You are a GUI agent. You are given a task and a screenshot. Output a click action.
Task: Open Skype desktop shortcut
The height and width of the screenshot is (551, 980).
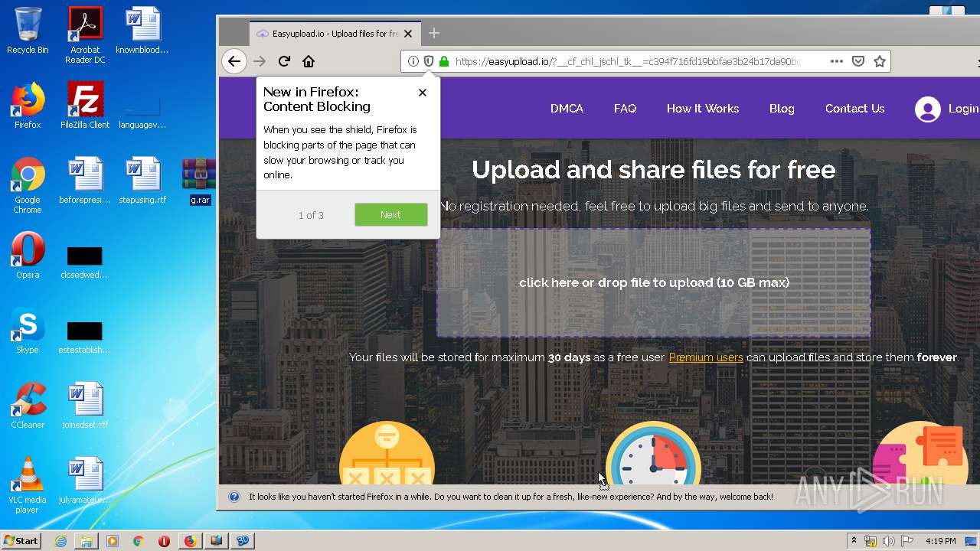click(28, 331)
